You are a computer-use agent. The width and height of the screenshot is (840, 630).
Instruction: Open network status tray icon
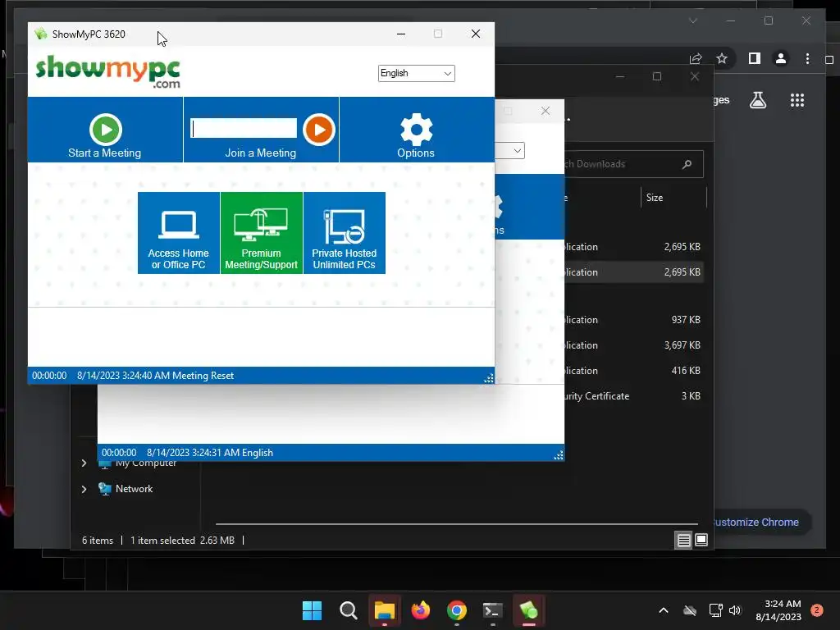715,610
